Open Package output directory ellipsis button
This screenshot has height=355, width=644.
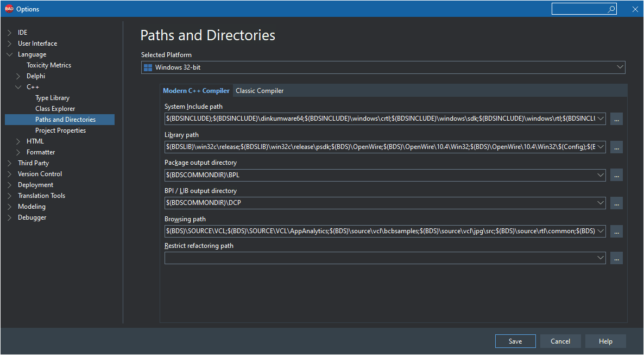616,175
